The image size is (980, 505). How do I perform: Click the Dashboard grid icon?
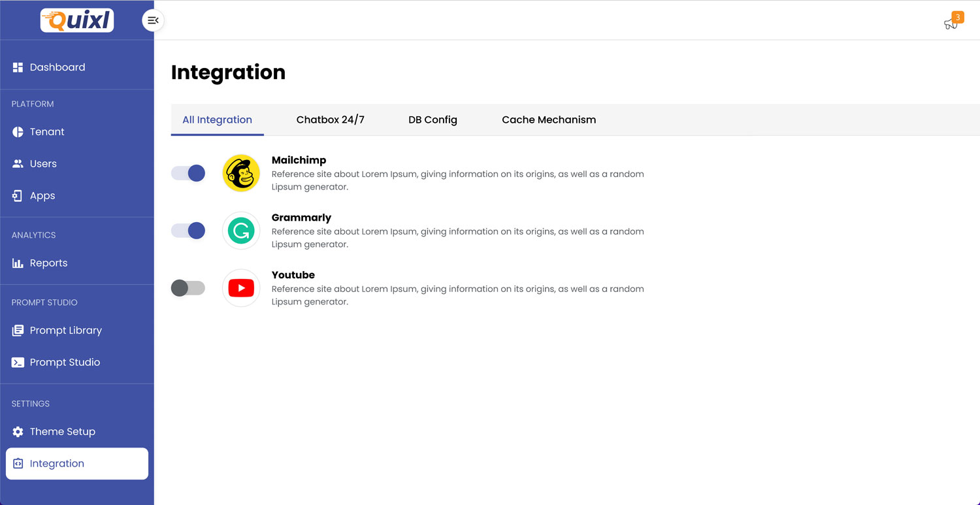tap(18, 67)
